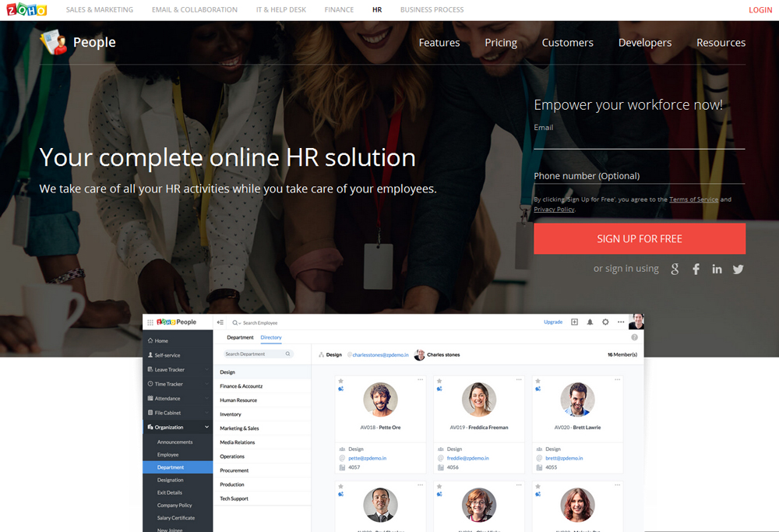Expand the Leave Tracker sidebar chevron
The image size is (779, 532).
point(206,369)
